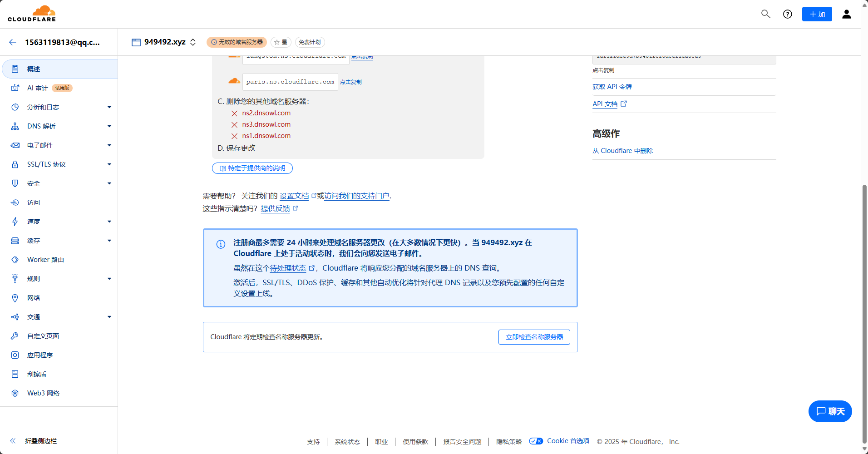Click the page vertical scrollbar
Viewport: 868px width, 454px height.
point(864,313)
